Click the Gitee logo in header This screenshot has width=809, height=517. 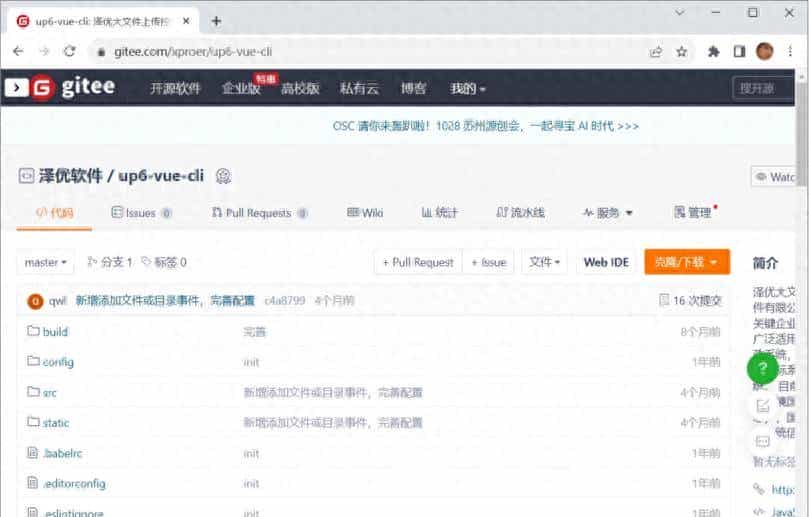(x=72, y=88)
